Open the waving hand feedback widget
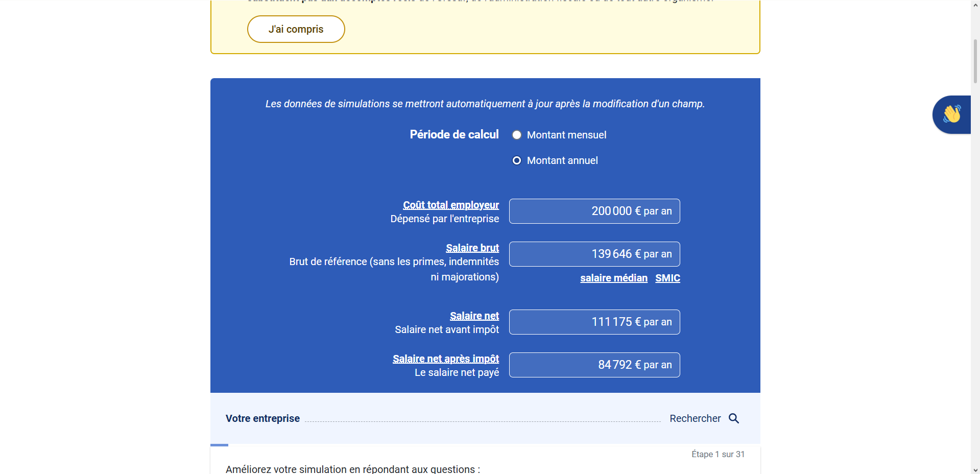This screenshot has width=980, height=474. tap(952, 114)
